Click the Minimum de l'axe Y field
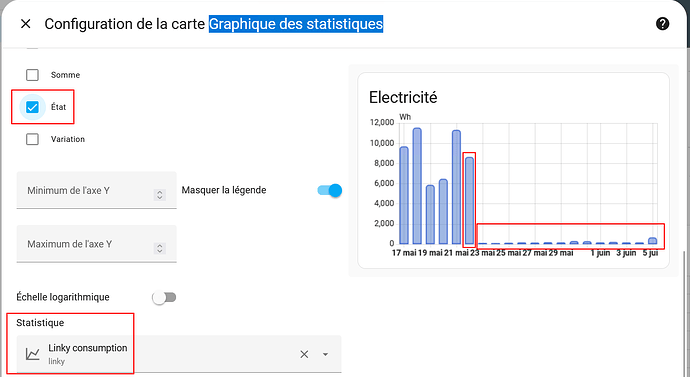Screen dimensions: 690x377 [x=96, y=190]
